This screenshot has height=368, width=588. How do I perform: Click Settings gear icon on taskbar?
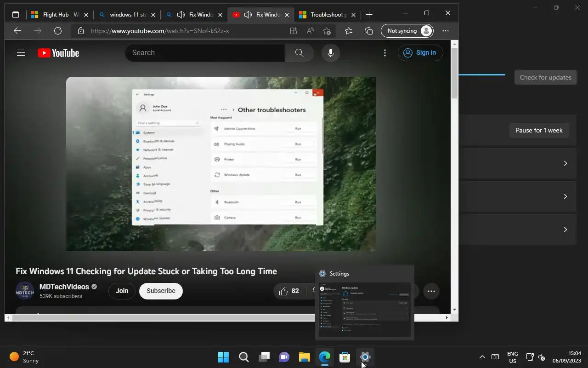coord(365,357)
